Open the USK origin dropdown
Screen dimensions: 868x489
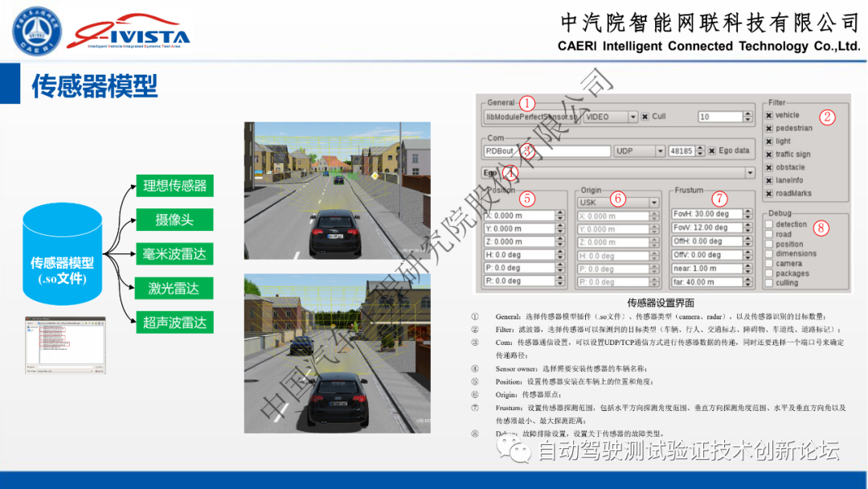coord(653,203)
